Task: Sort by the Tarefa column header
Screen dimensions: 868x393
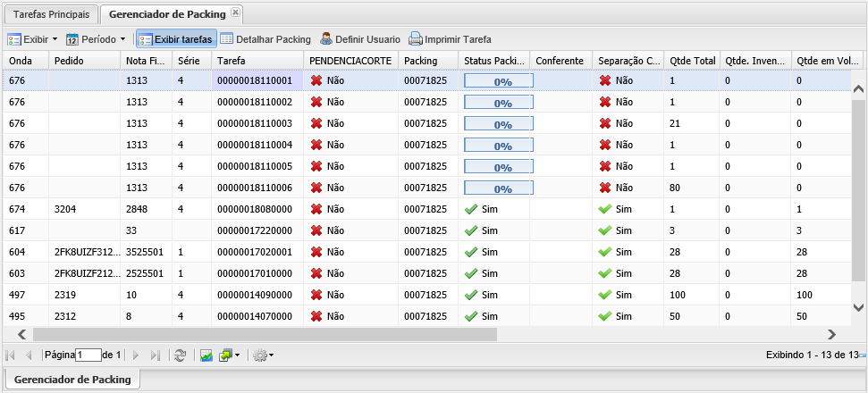Action: [x=256, y=60]
